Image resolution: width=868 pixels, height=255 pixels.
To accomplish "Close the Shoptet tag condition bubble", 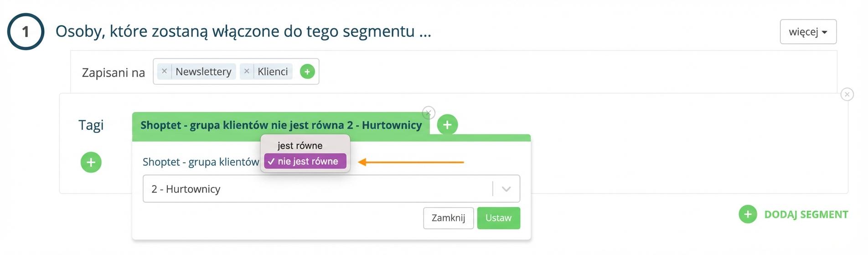I will 428,112.
